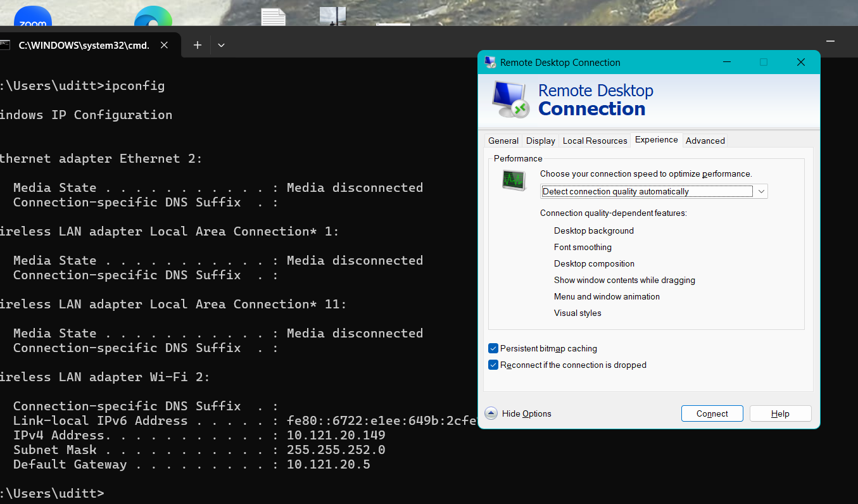Viewport: 858px width, 504px height.
Task: Click the Help button
Action: coord(780,413)
